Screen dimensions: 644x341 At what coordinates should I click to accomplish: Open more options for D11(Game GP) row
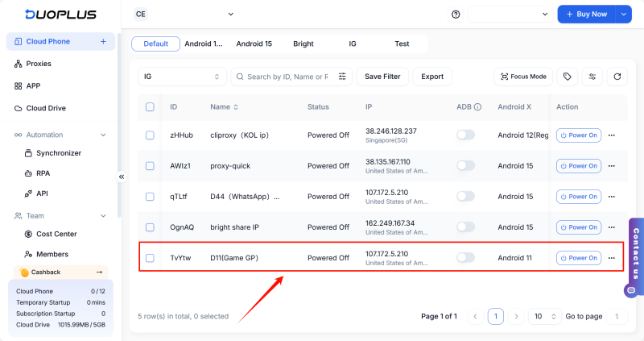tap(612, 258)
